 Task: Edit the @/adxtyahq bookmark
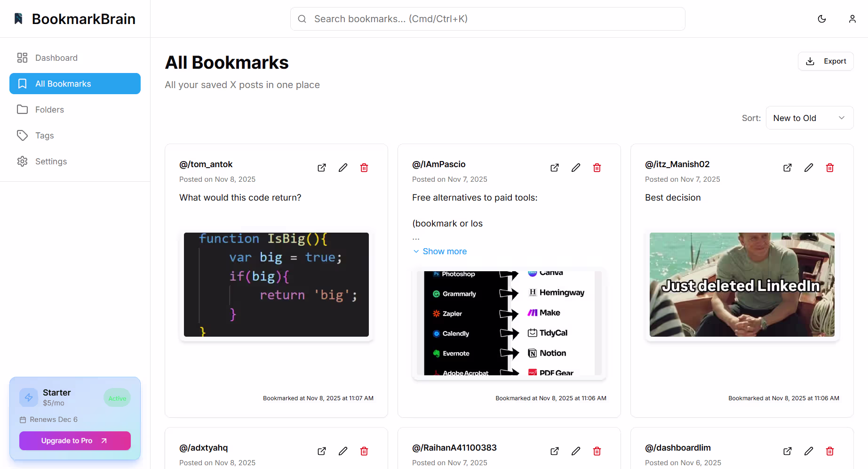[x=343, y=451]
